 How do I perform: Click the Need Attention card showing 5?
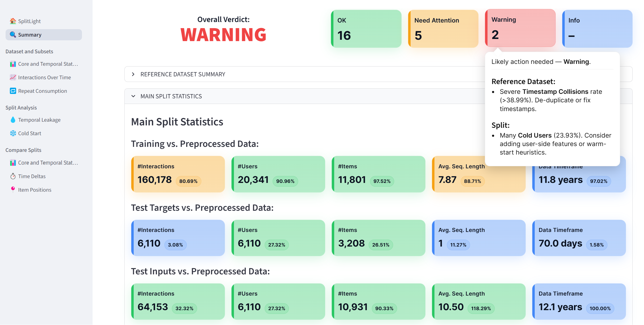[x=443, y=29]
